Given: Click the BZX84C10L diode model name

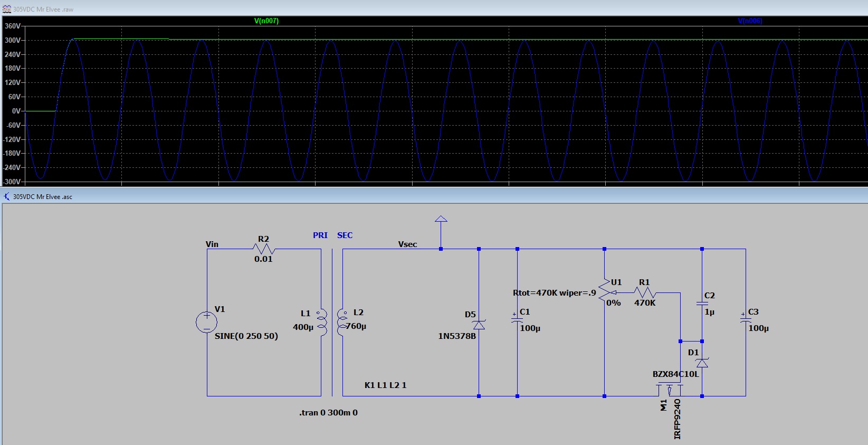Looking at the screenshot, I should point(675,374).
